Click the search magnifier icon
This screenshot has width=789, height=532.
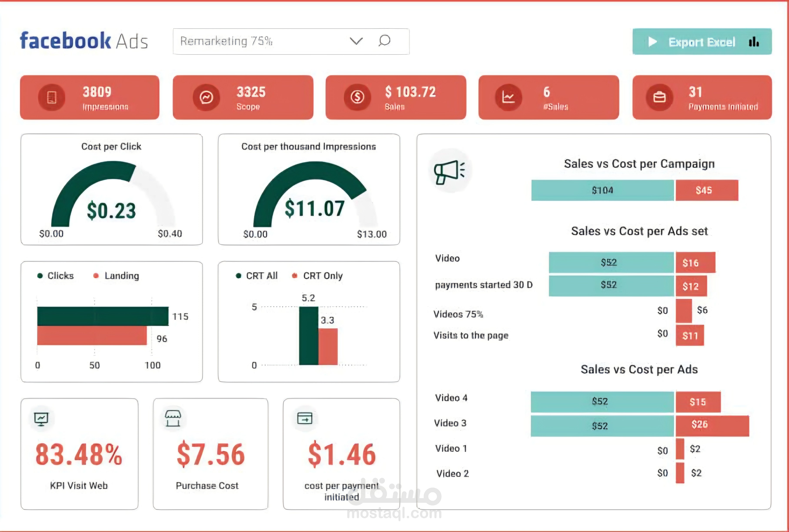click(384, 41)
